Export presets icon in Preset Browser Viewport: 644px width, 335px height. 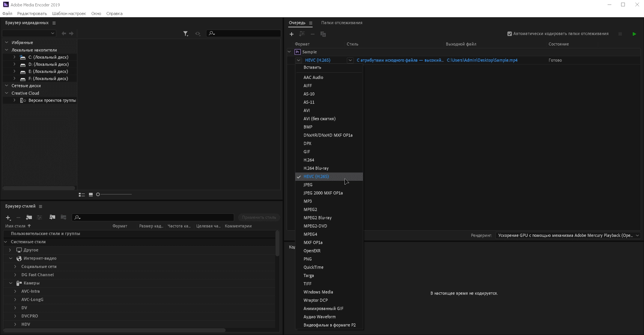(x=63, y=218)
